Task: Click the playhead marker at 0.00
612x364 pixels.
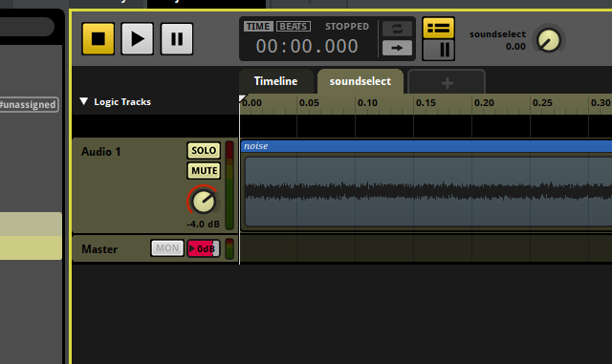Action: 242,98
